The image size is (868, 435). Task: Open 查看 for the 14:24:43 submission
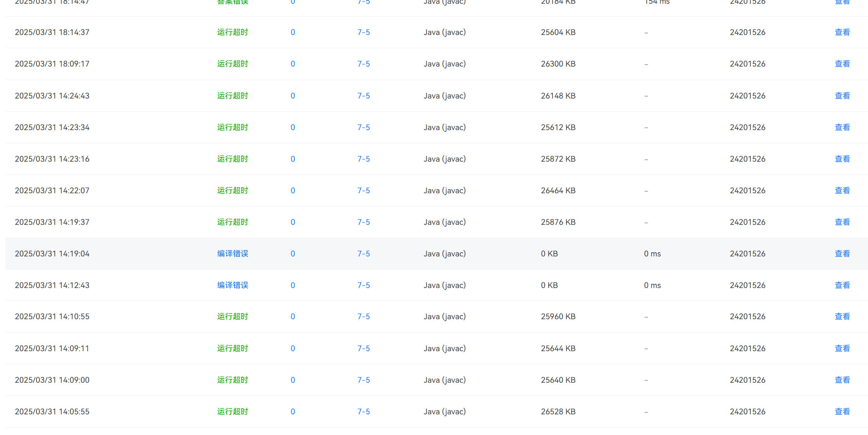[842, 96]
